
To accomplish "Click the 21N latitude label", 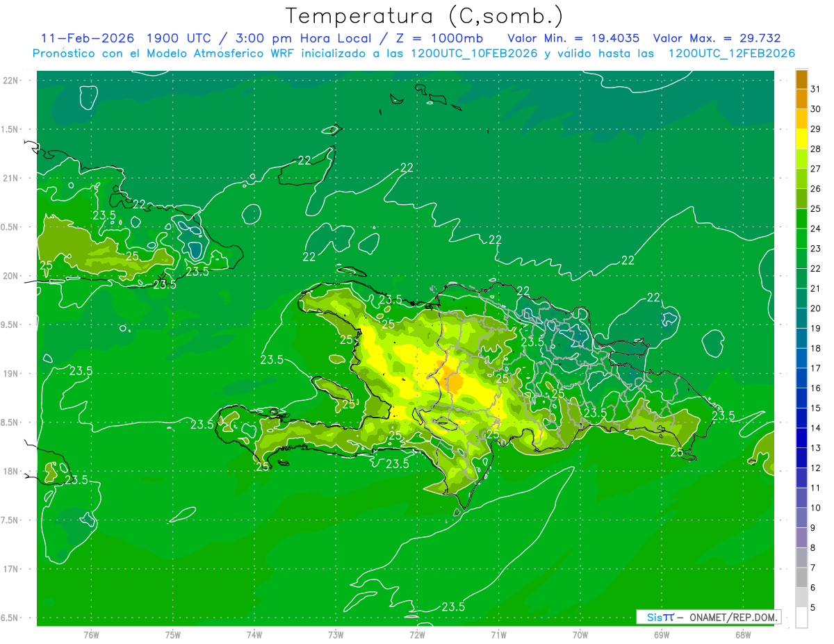I will pyautogui.click(x=12, y=178).
